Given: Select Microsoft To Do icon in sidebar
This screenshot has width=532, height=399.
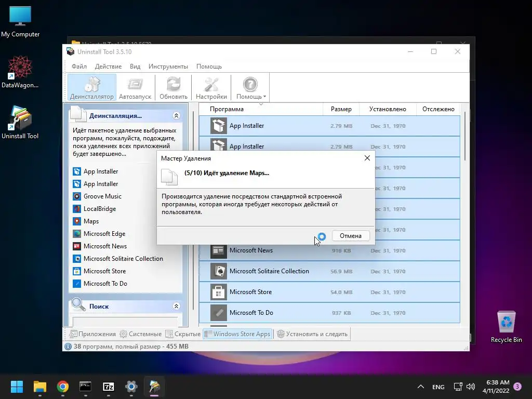Looking at the screenshot, I should click(77, 284).
